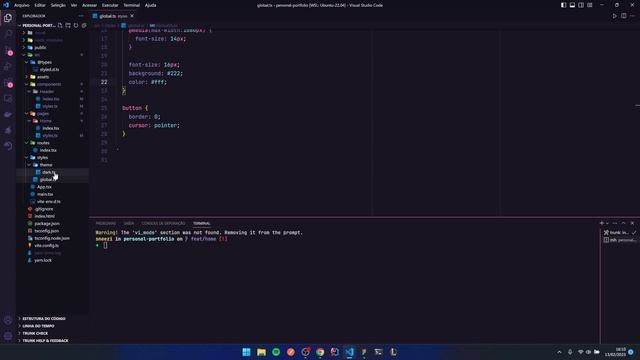Open Source Control view with pink badge
640x360 pixels.
click(x=8, y=51)
